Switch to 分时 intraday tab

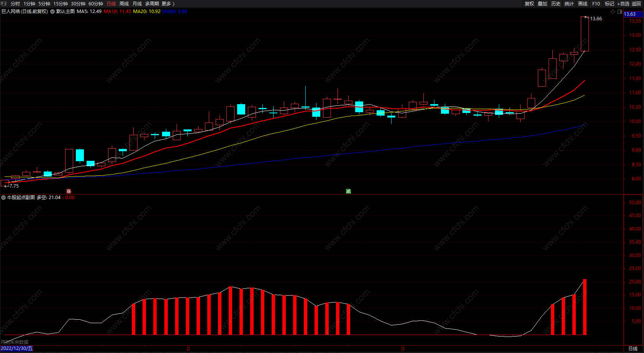[x=15, y=4]
